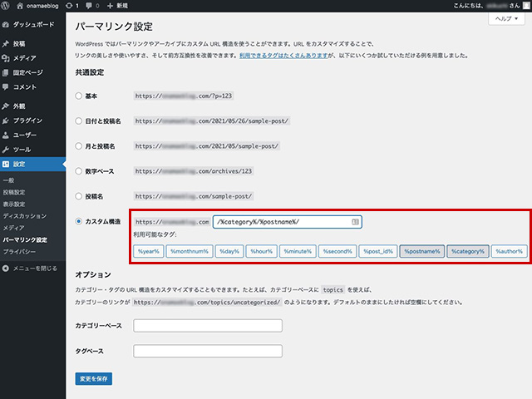Screen dimensions: 532x399
Task: Open the 利用できるタグはたくさんあります link
Action: 283,56
